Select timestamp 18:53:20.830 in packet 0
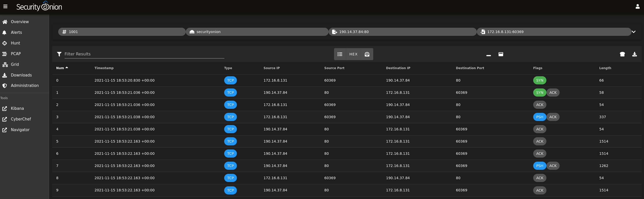This screenshot has width=644, height=199. [125, 80]
